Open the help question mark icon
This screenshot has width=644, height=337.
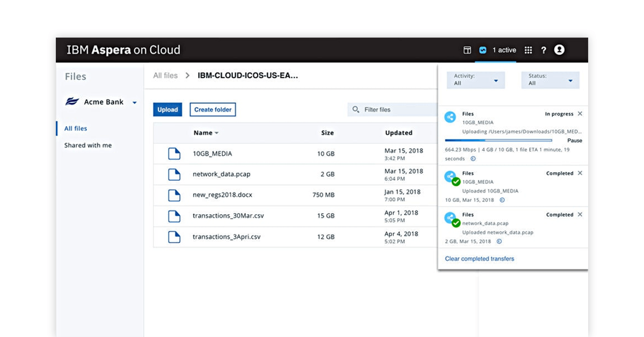pos(544,50)
